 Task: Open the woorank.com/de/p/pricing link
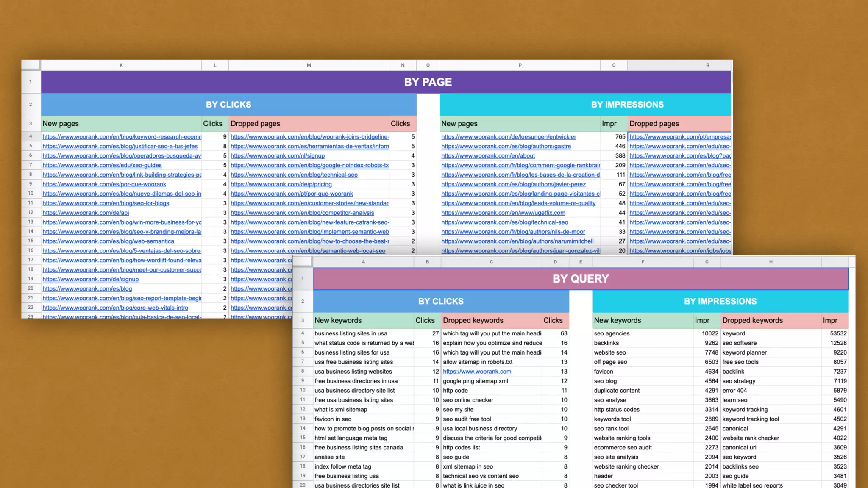(281, 184)
